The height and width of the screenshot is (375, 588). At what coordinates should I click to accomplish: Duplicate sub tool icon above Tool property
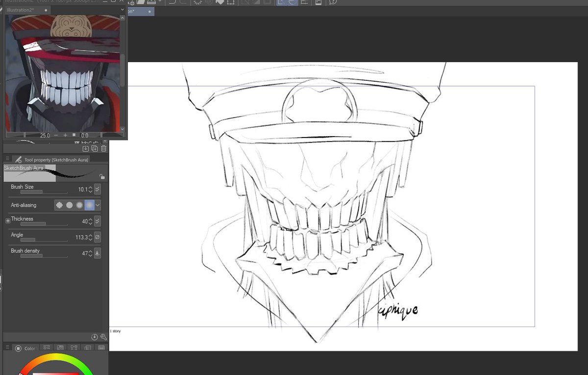pyautogui.click(x=95, y=148)
